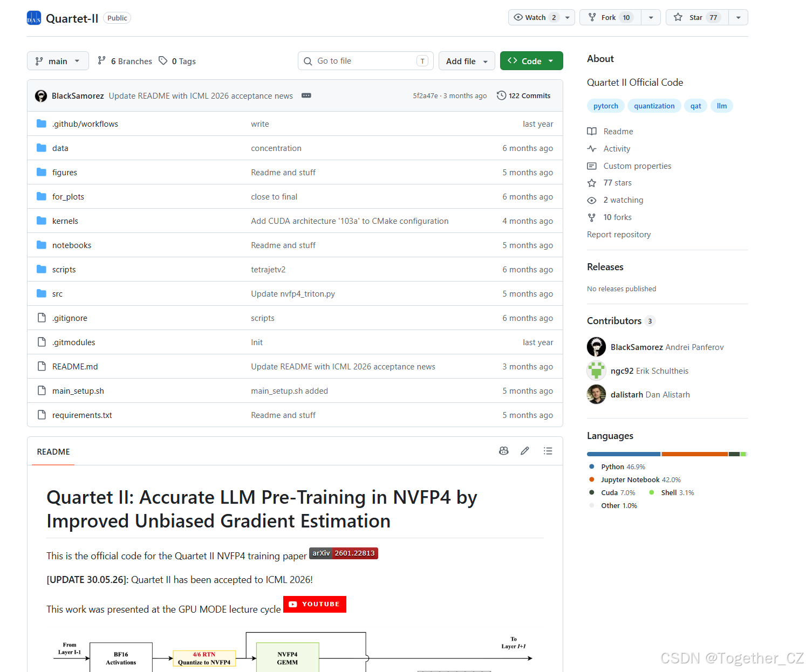806x672 pixels.
Task: Click the eye icon beside 2 watching
Action: click(592, 200)
